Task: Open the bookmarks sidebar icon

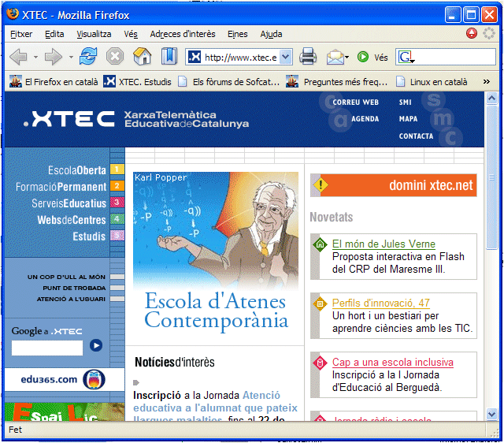Action: (169, 56)
